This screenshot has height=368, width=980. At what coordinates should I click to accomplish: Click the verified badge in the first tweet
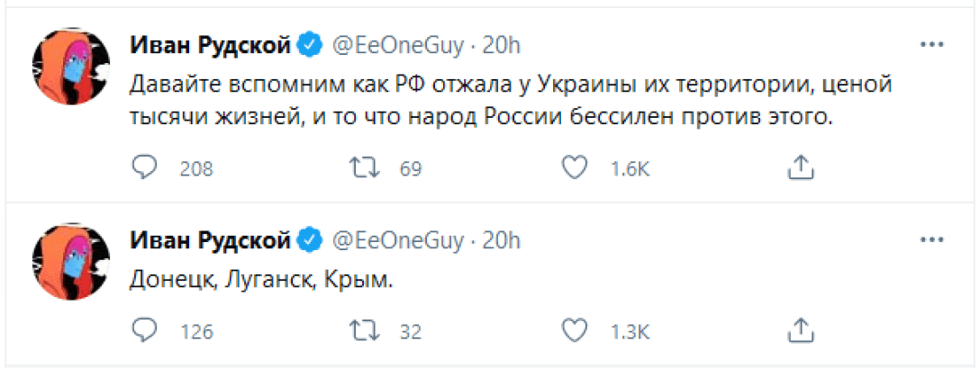tap(311, 44)
